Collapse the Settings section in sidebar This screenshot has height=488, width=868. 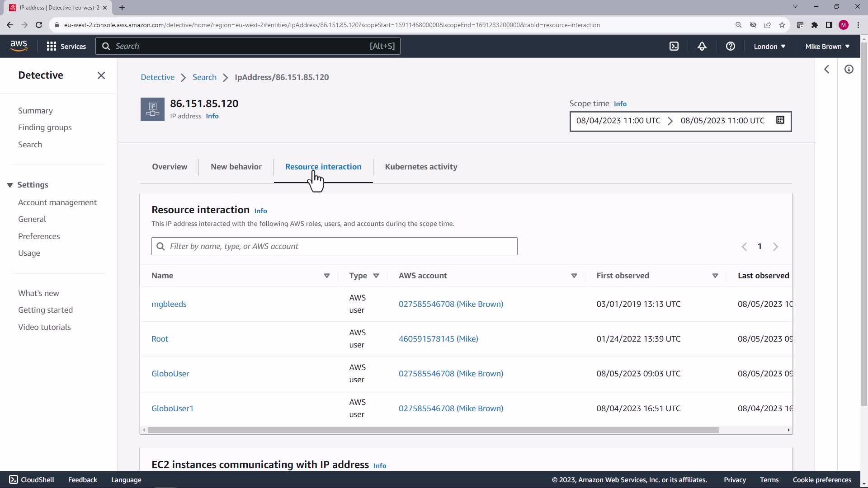pos(10,185)
